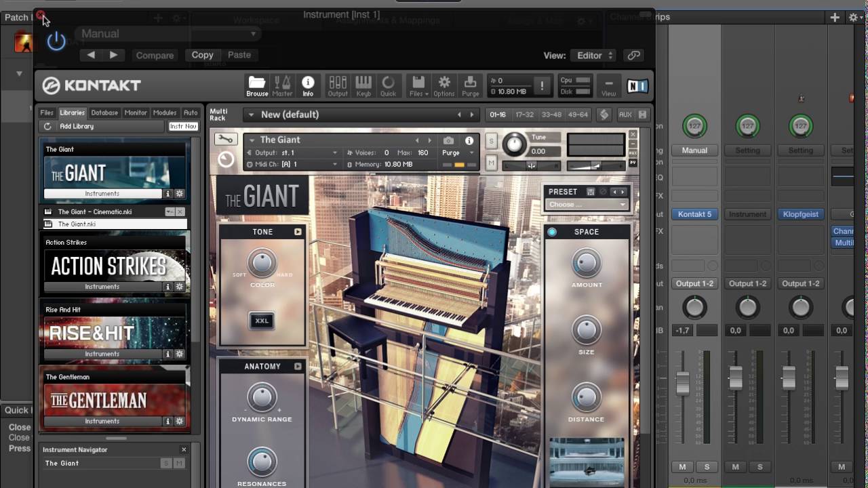Open info for The Giant library
This screenshot has width=868, height=488.
(168, 194)
